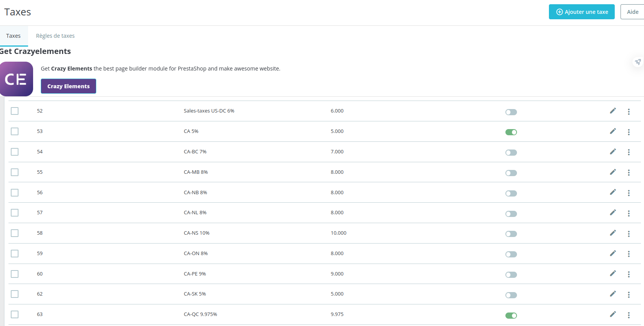Click the Crazy Elements CE logo

tap(16, 79)
